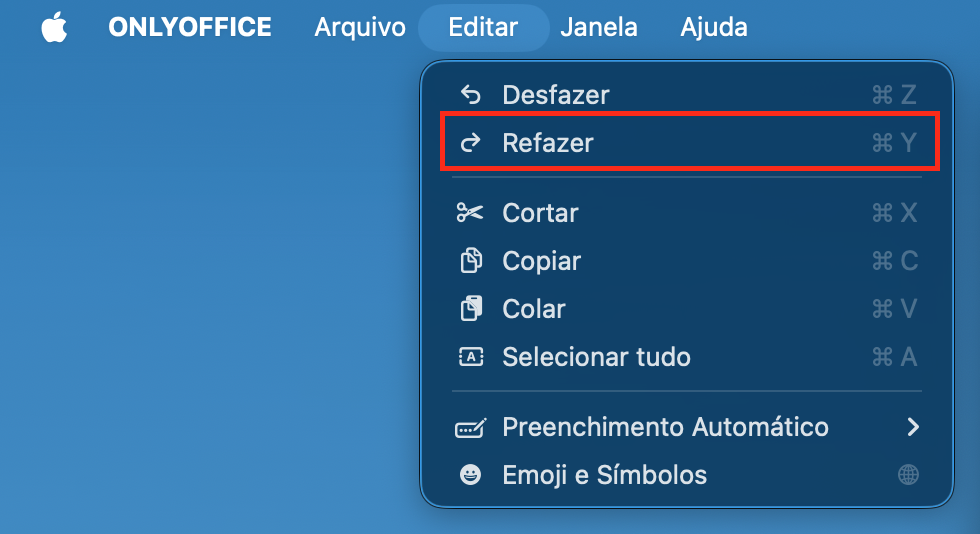
Task: Open the Apple logo menu
Action: 54,28
